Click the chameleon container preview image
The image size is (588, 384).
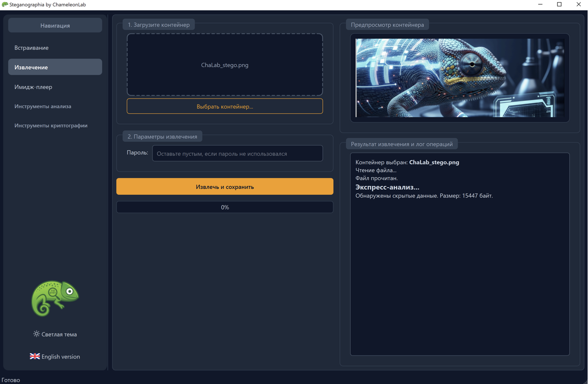(459, 78)
